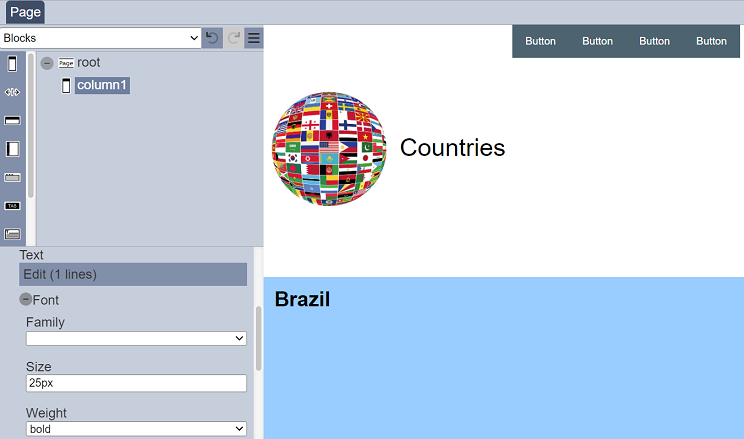Select the grey tab bar block icon

tap(12, 177)
